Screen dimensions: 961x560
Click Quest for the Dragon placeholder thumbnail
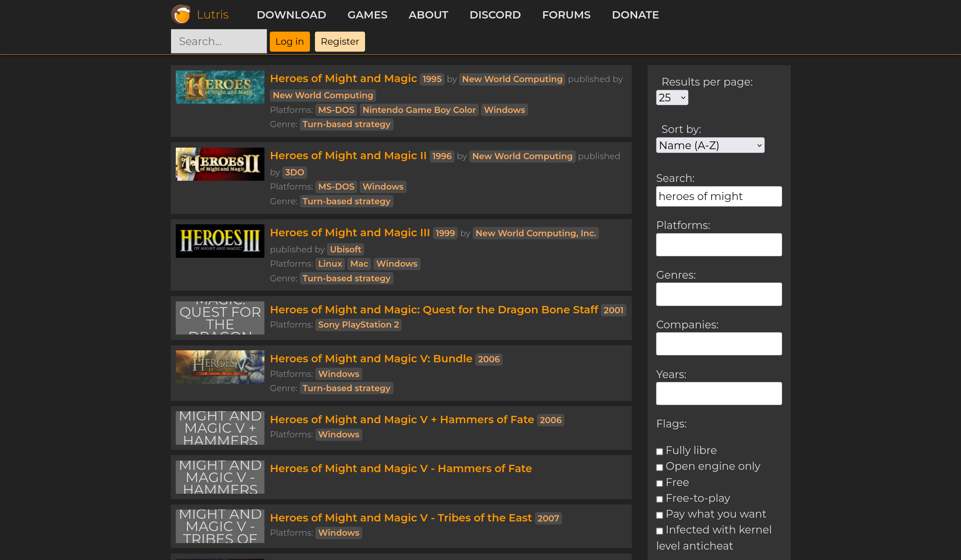pos(220,318)
